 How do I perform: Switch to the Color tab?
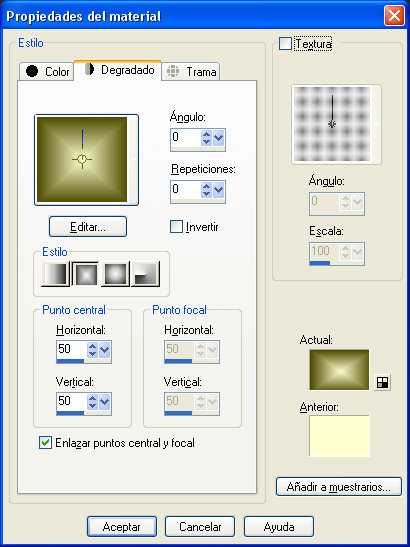click(x=47, y=72)
